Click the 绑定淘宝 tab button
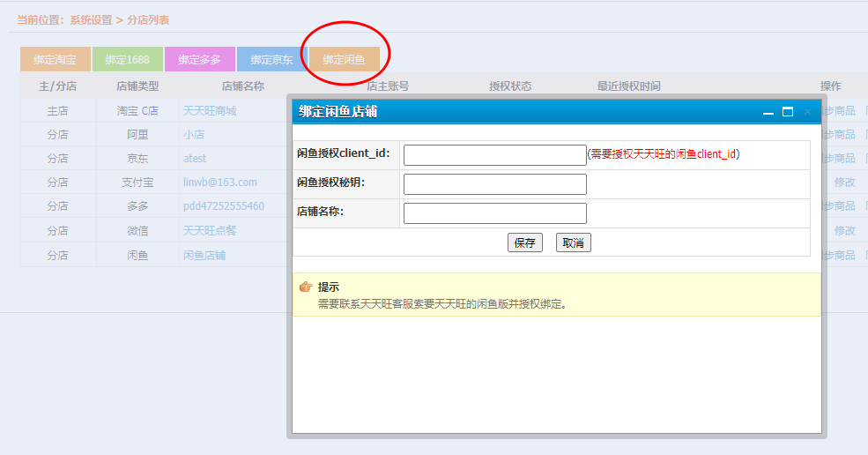868x455 pixels. [55, 60]
